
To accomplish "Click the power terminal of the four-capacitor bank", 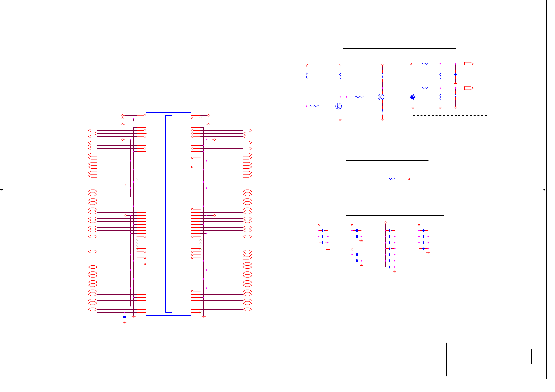I will 419,225.
